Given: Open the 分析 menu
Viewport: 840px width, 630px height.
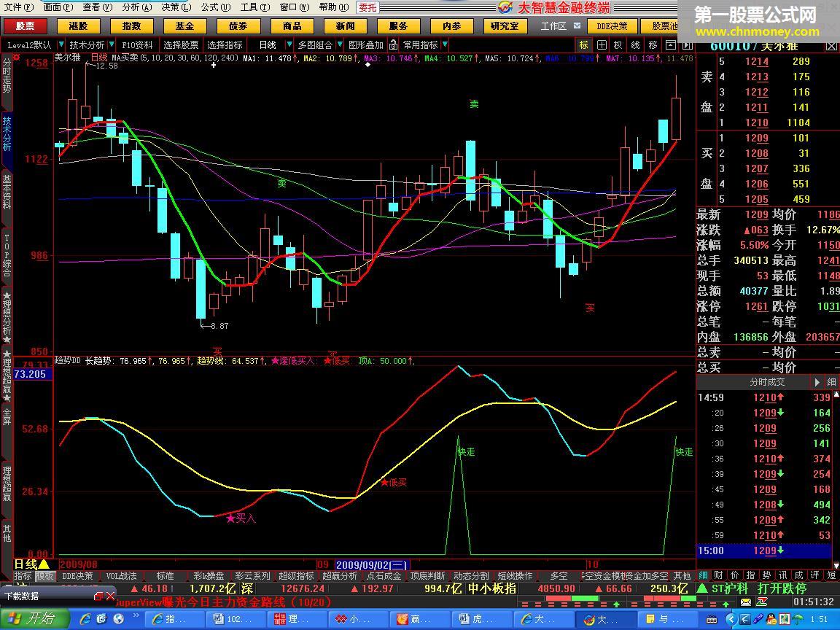Looking at the screenshot, I should coord(136,7).
